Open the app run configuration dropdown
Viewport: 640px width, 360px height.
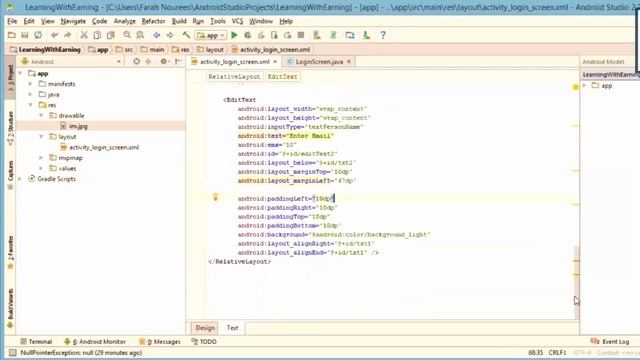coord(210,36)
